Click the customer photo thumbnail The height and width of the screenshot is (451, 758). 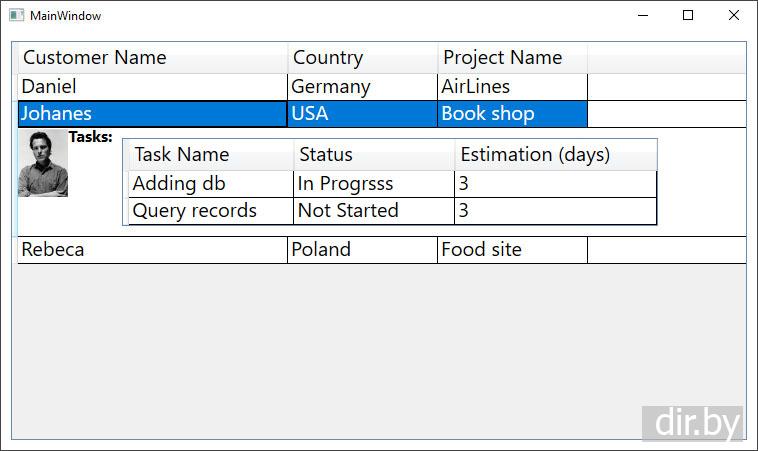click(x=43, y=163)
